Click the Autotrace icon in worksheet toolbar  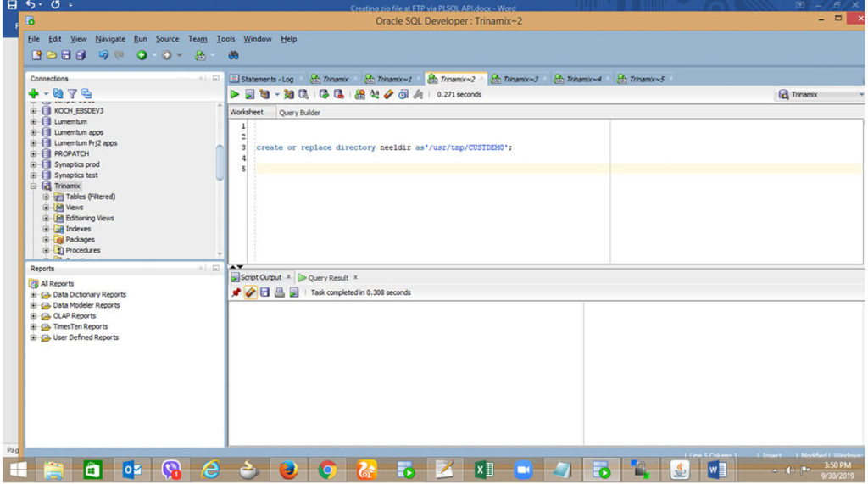288,95
